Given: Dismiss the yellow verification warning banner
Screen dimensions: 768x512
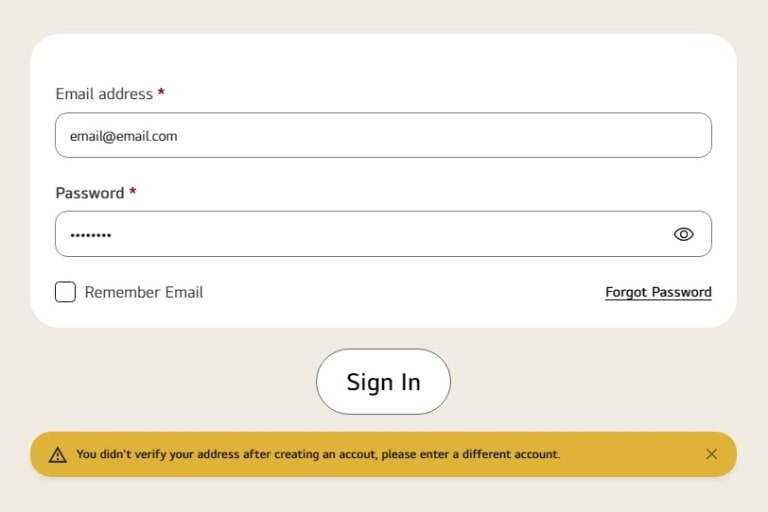Looking at the screenshot, I should point(711,454).
